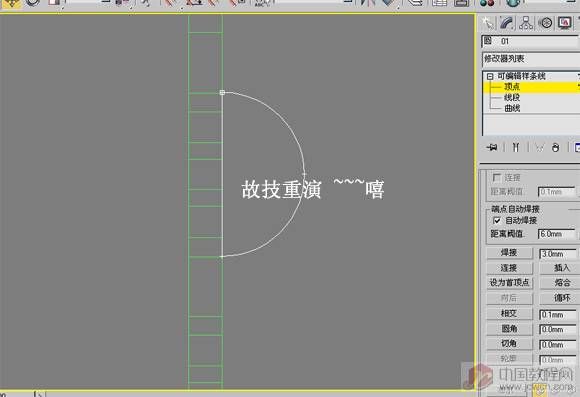Toggle the 自动焊接 checkbox
The width and height of the screenshot is (580, 397).
497,221
